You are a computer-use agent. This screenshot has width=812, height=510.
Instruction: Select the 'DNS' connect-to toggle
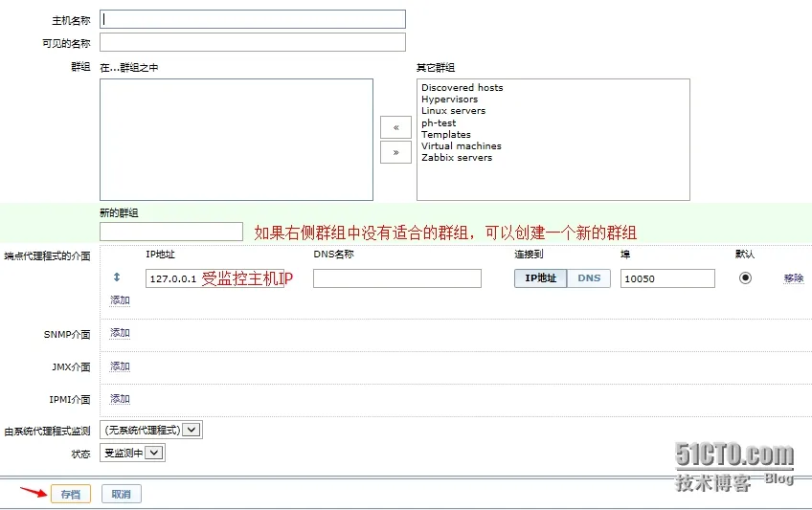[x=589, y=278]
